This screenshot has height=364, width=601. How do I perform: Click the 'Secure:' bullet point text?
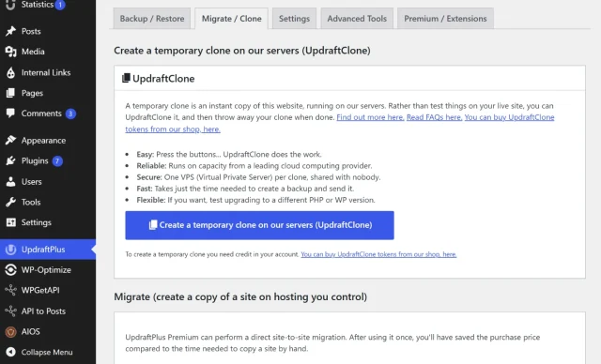(258, 177)
